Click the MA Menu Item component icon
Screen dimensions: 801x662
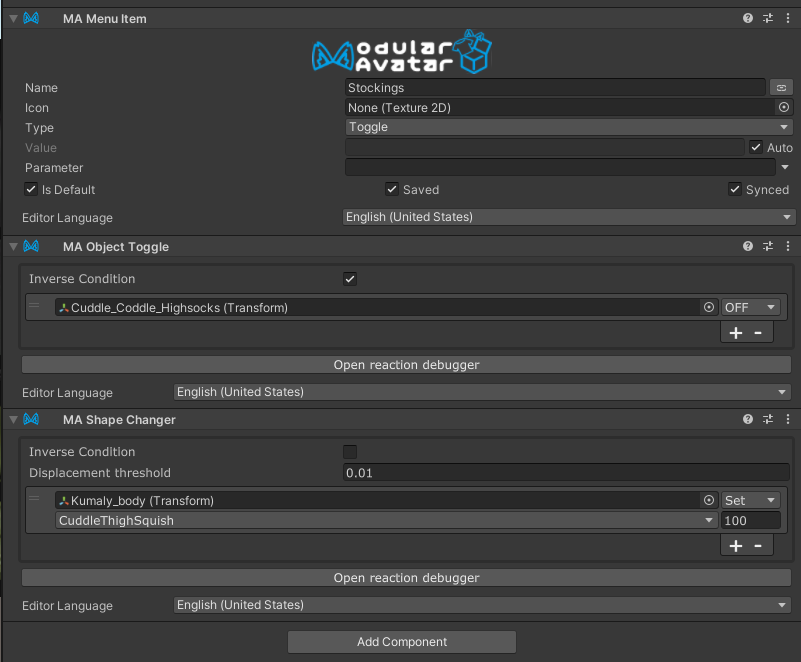tap(31, 18)
